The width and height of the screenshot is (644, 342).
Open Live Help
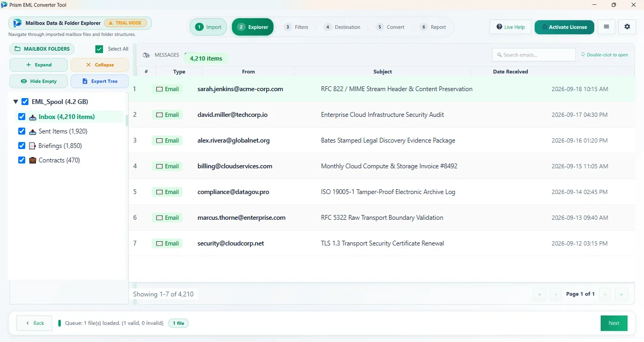pos(510,27)
